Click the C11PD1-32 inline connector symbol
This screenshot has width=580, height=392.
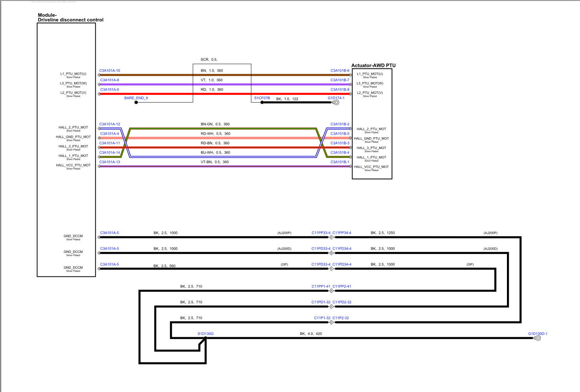click(332, 306)
